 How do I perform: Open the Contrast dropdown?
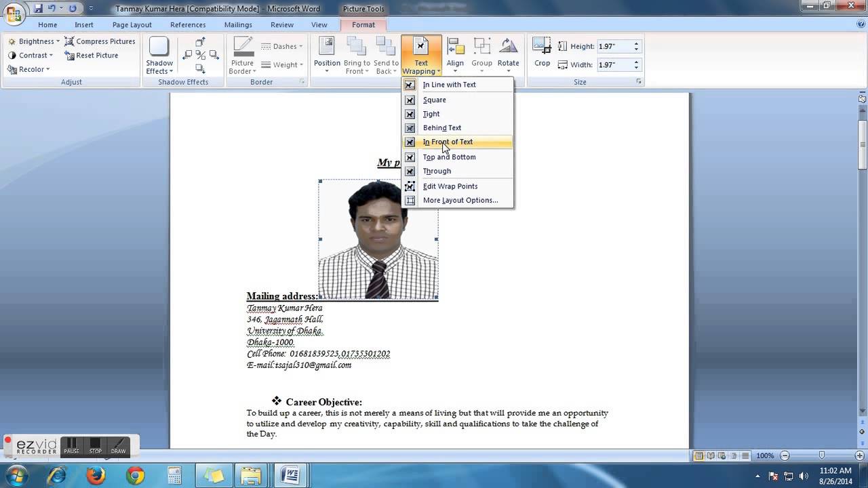point(31,56)
